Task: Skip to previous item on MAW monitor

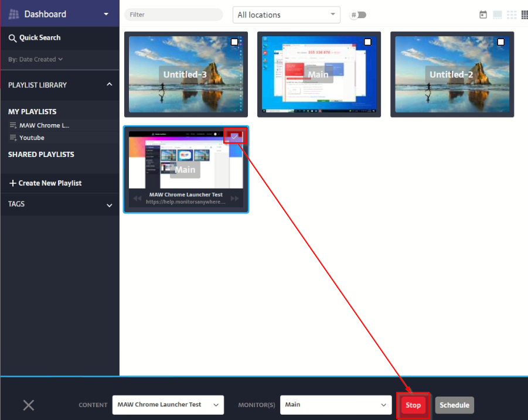Action: click(x=137, y=199)
